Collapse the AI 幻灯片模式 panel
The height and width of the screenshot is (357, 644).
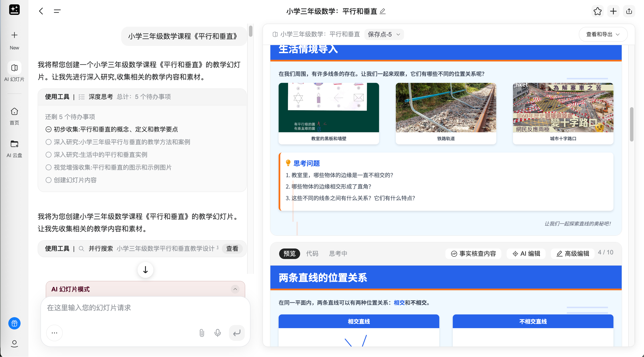[x=234, y=289]
